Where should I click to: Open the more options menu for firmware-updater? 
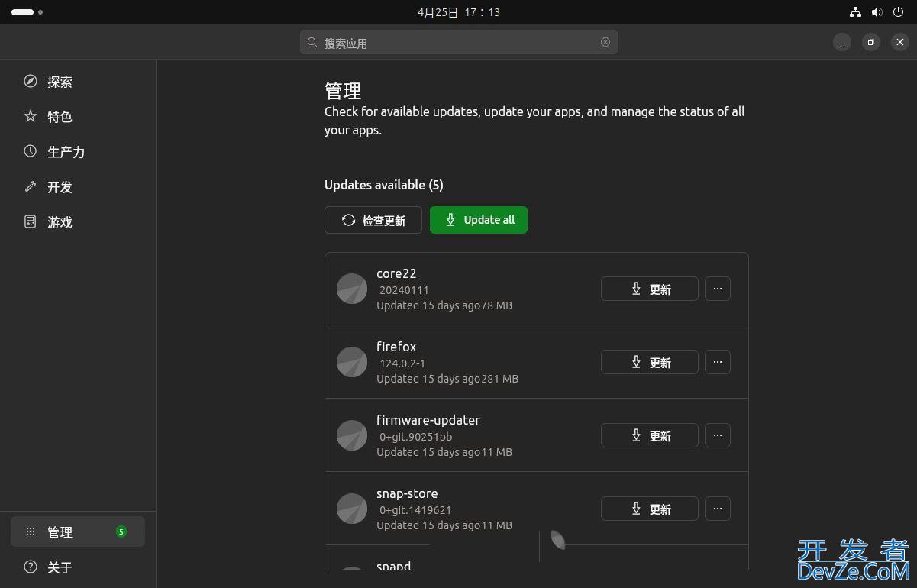718,435
